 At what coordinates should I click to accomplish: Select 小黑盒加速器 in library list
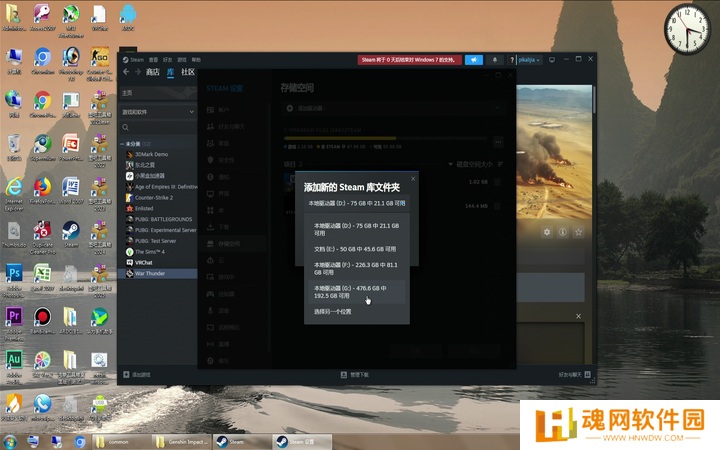pos(150,176)
